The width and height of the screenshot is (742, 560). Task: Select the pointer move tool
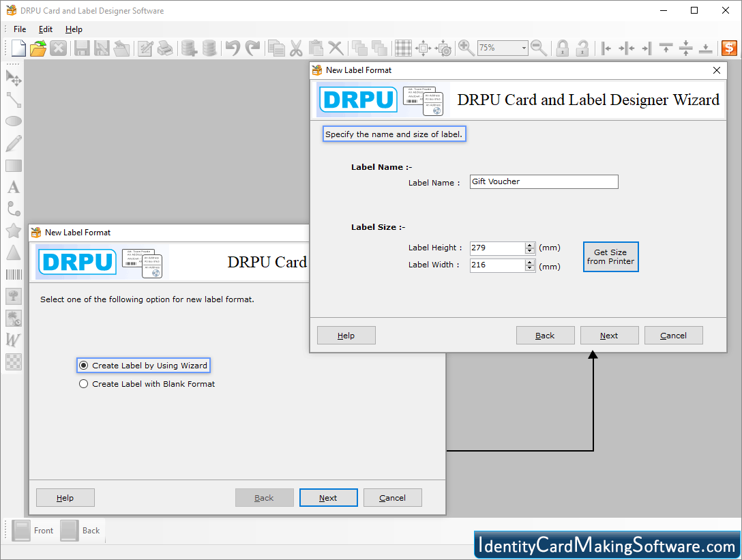(14, 78)
